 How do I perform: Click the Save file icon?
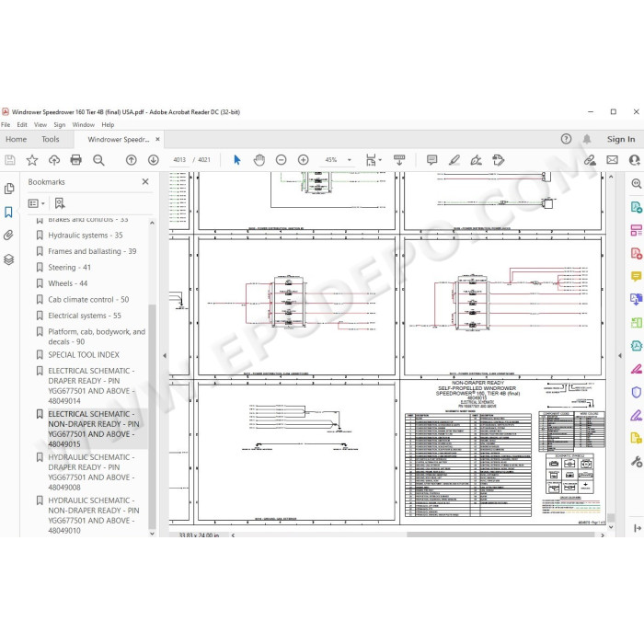coord(10,160)
